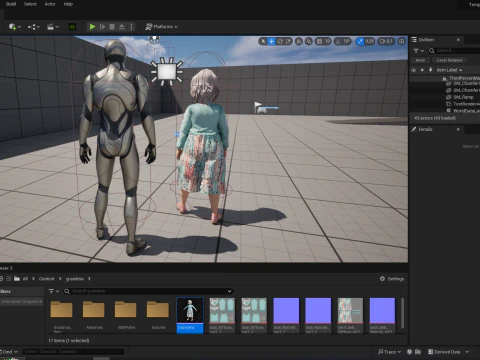Click the eject button in play toolbar

122,27
